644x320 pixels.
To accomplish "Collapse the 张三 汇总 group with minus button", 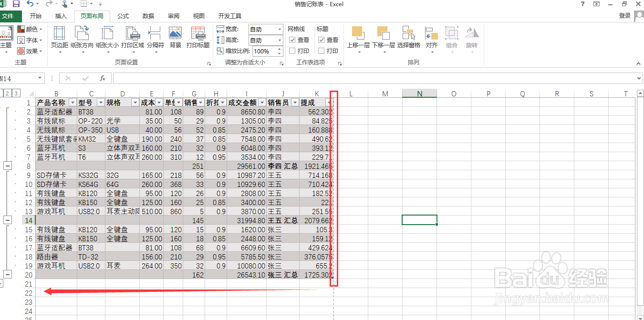I will 7,274.
